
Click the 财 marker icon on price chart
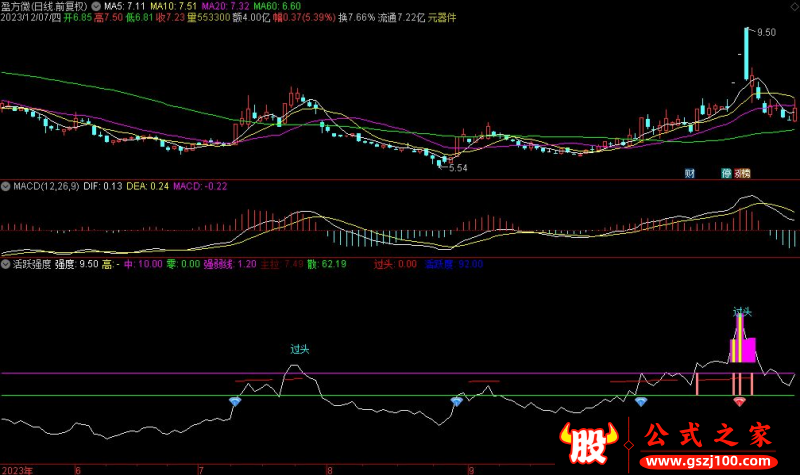(x=690, y=173)
